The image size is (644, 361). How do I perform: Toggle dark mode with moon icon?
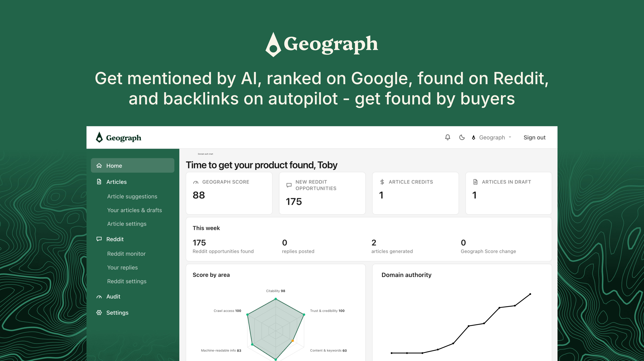click(x=462, y=137)
